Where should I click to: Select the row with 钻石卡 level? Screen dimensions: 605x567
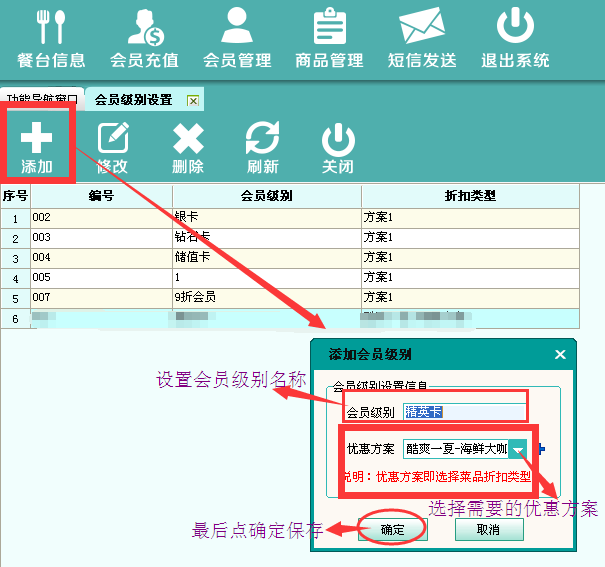(266, 238)
